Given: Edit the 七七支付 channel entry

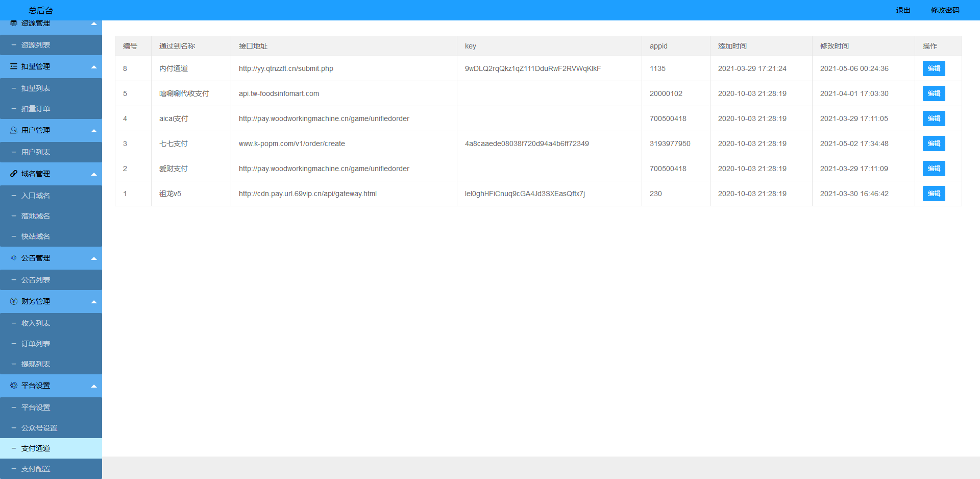Looking at the screenshot, I should [x=934, y=143].
